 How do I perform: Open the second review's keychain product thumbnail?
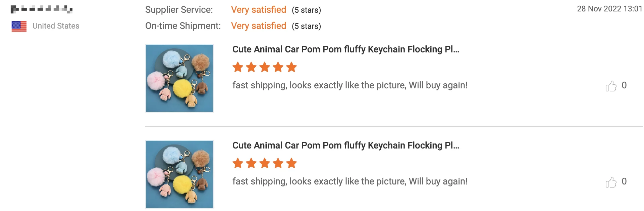(179, 174)
